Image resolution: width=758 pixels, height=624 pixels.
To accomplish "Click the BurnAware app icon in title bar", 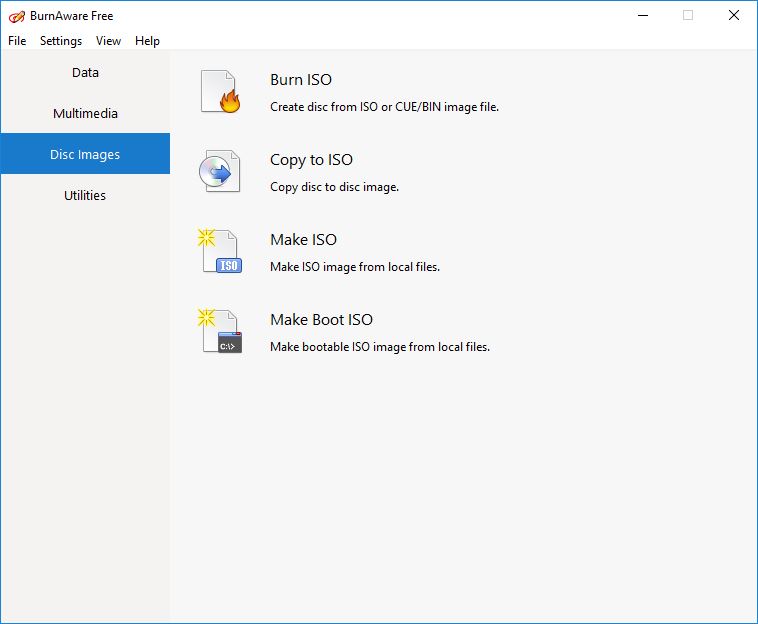I will coord(16,16).
